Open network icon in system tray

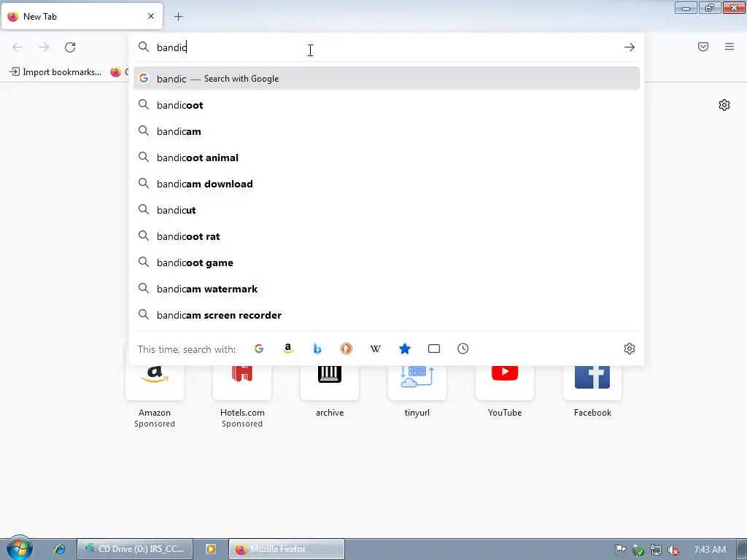coord(656,550)
